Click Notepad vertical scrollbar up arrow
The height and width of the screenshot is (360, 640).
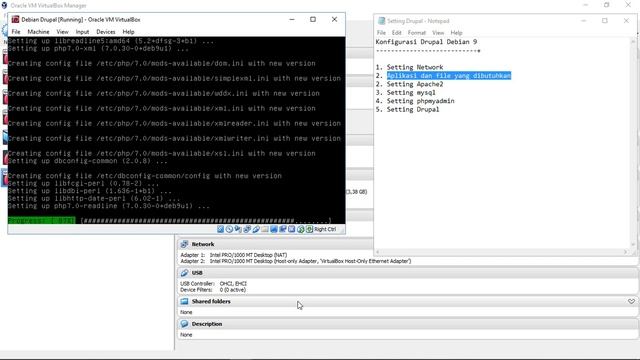click(633, 41)
